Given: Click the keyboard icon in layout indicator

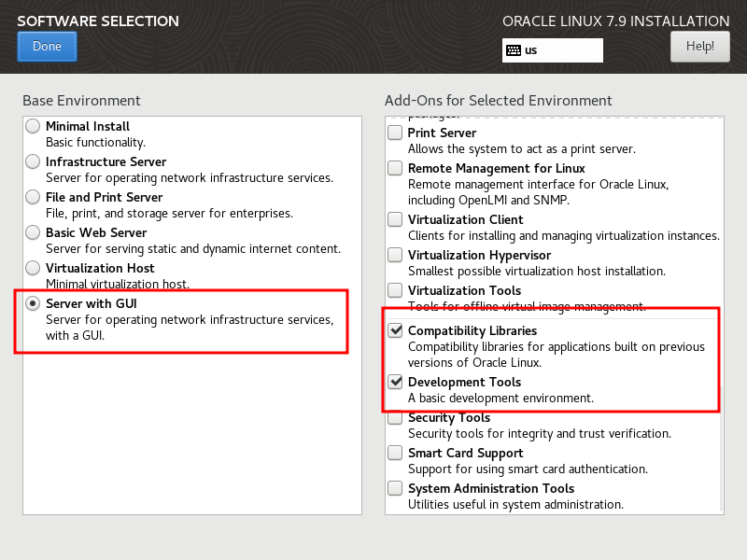Looking at the screenshot, I should (x=514, y=50).
